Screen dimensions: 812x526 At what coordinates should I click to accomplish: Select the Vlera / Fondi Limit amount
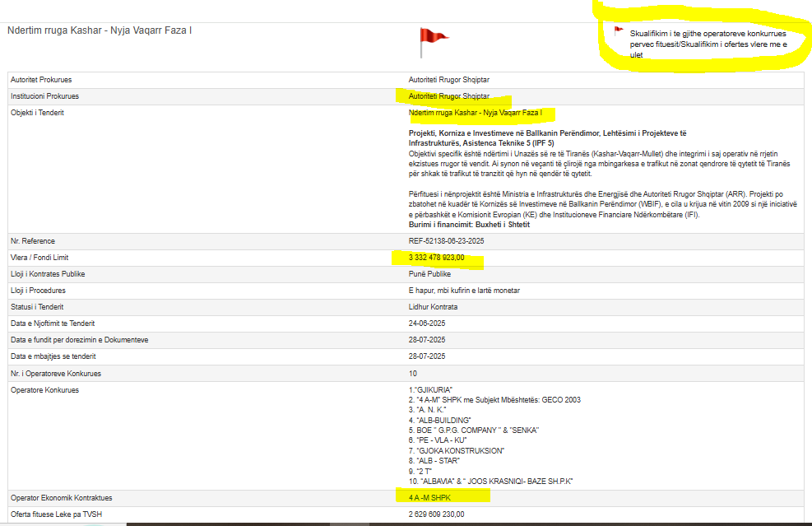pos(436,258)
